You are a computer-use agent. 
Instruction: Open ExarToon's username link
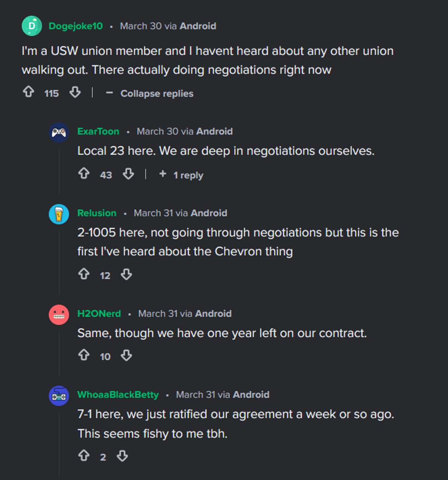[98, 131]
